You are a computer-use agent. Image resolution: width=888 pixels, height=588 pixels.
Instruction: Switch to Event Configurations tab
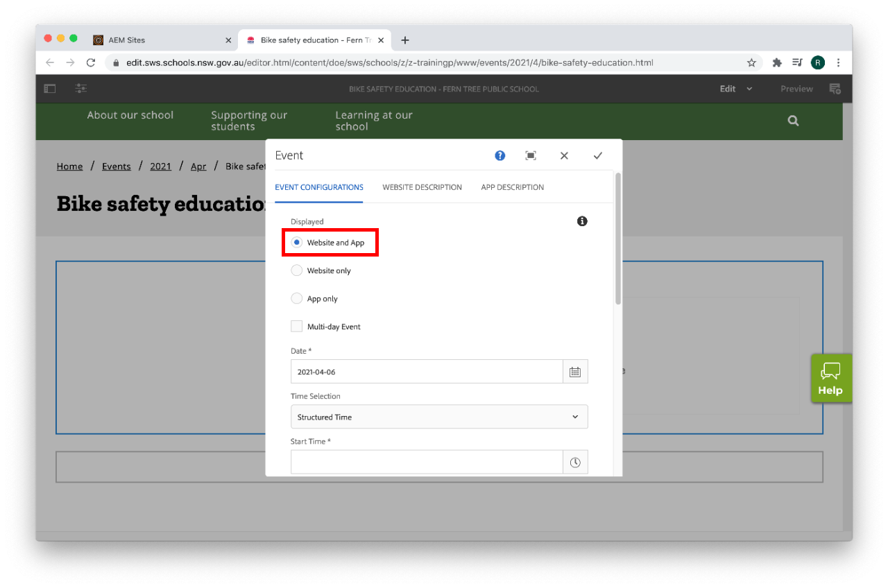coord(319,187)
